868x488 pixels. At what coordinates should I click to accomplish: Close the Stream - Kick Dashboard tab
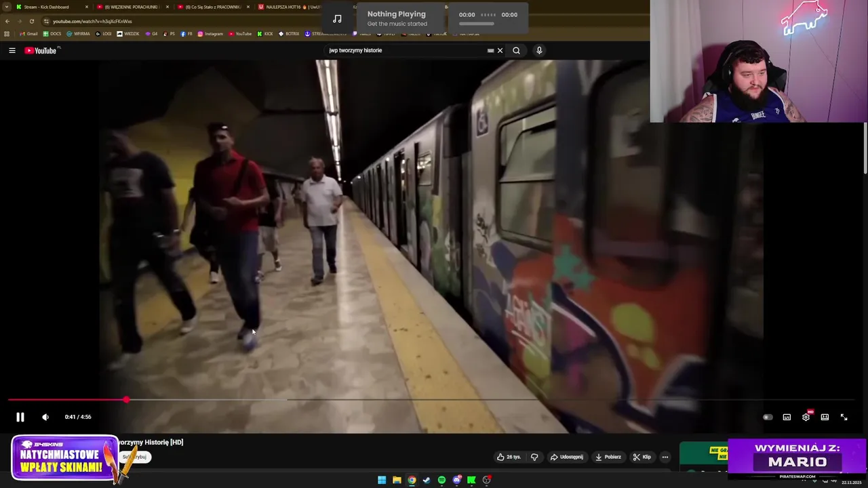[x=87, y=7]
